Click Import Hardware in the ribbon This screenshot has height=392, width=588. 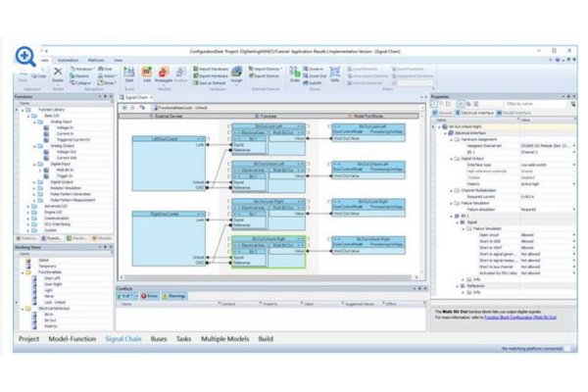[211, 69]
